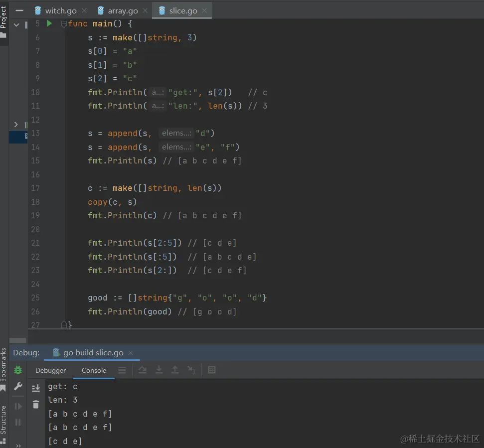
Task: Click the a... parameter hint on line 10
Action: pos(158,92)
